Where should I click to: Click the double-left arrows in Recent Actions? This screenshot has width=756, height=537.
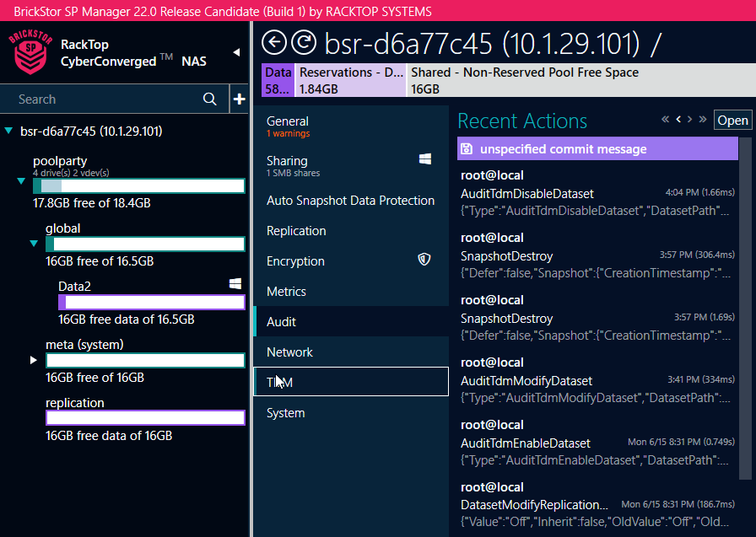665,120
